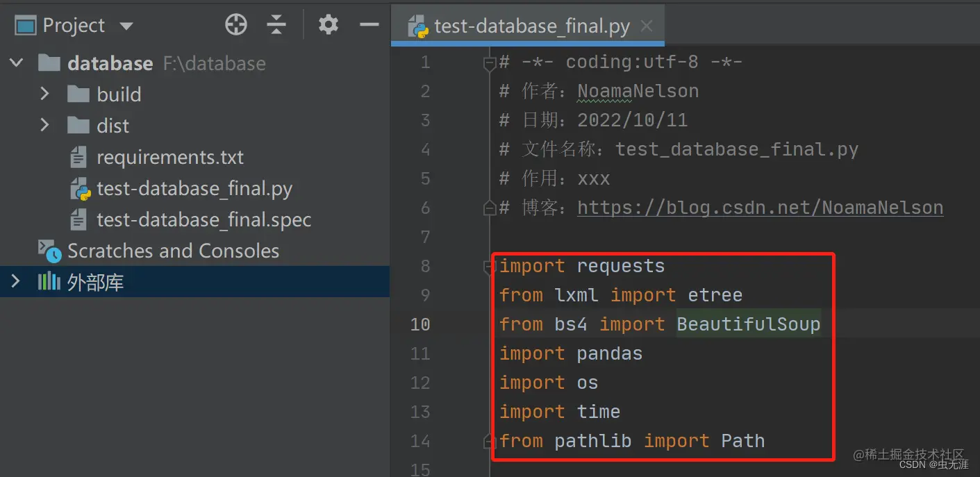Collapse the database root folder
Viewport: 980px width, 477px height.
click(x=16, y=63)
